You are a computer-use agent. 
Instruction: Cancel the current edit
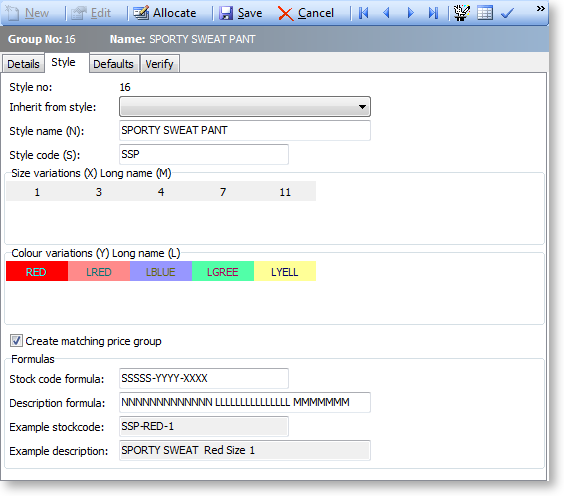(x=306, y=13)
